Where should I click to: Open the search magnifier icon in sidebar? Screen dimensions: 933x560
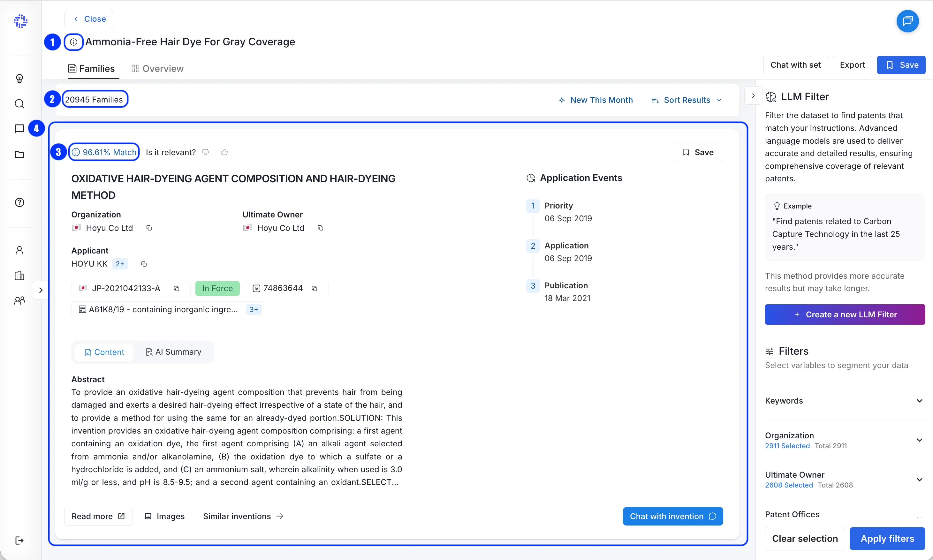19,104
